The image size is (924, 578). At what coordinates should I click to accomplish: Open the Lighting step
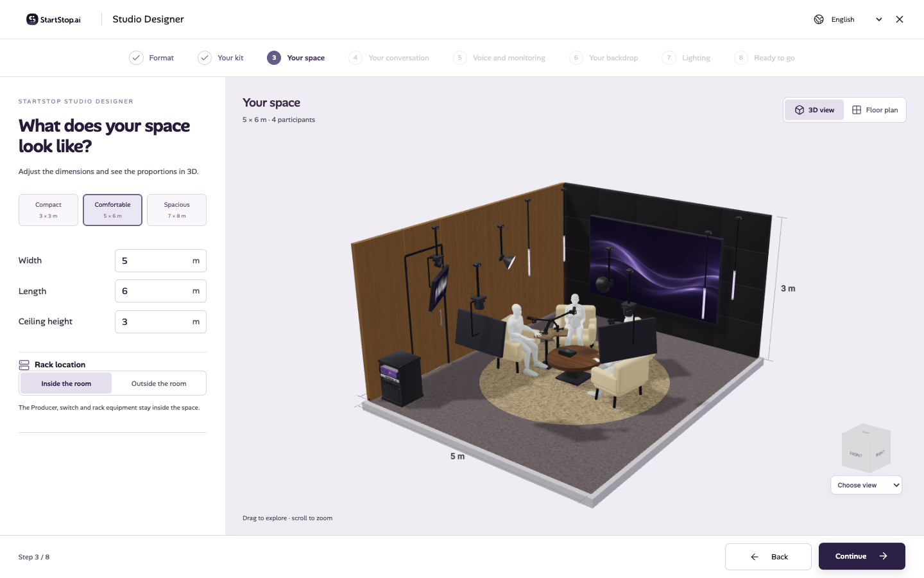point(686,58)
